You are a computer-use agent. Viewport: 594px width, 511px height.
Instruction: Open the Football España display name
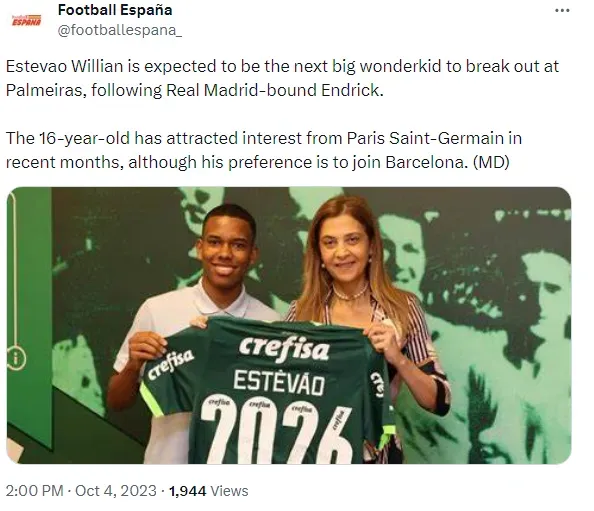tap(115, 10)
